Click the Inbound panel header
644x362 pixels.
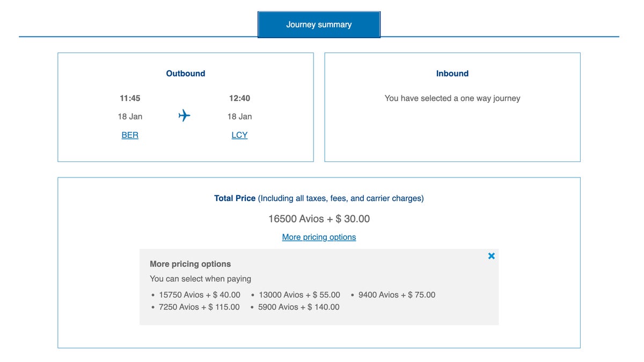tap(452, 73)
